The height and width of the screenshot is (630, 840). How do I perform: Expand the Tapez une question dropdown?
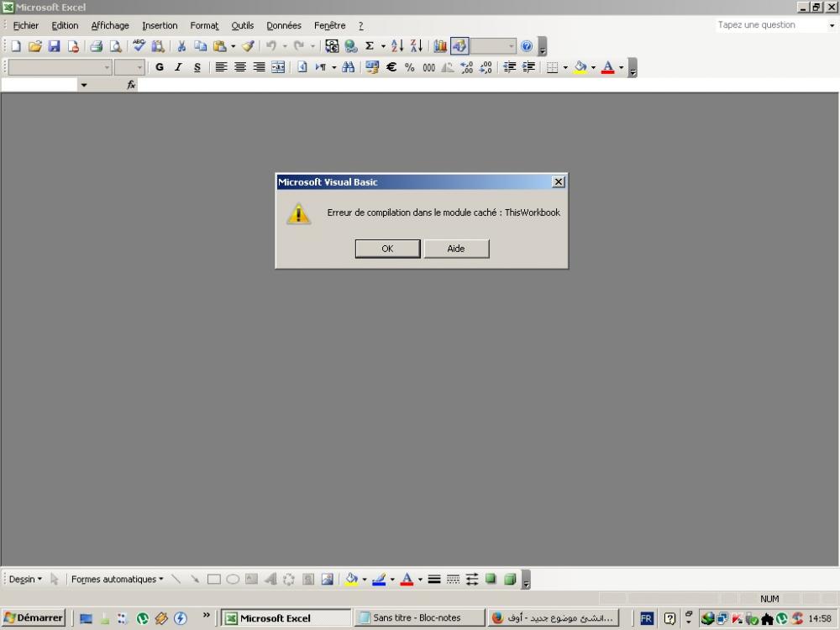(x=832, y=25)
